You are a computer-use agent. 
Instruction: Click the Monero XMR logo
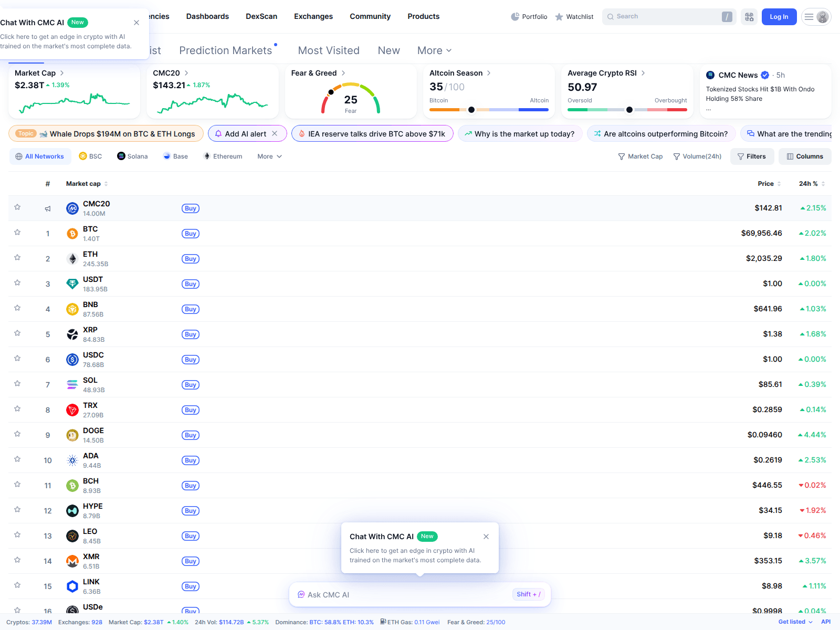(x=72, y=561)
